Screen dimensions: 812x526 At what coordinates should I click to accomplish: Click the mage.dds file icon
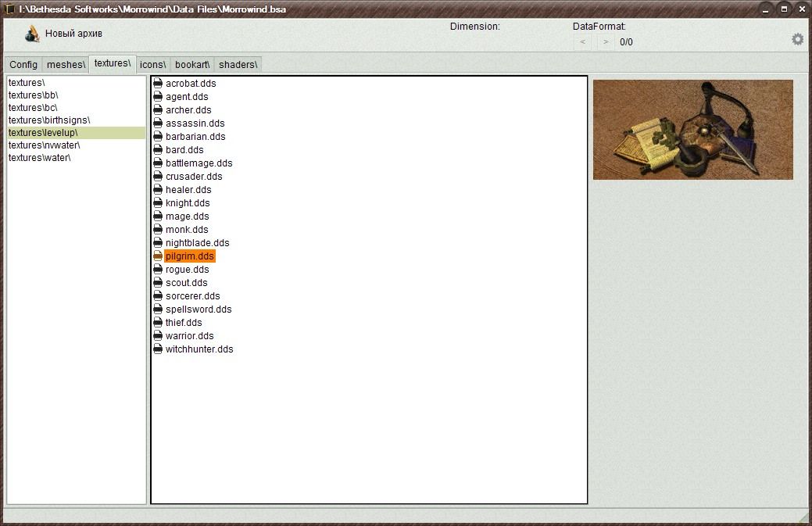tap(158, 216)
